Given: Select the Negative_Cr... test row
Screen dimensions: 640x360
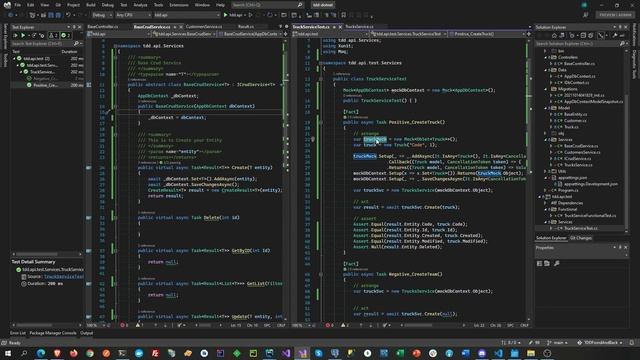Looking at the screenshot, I should (x=46, y=78).
